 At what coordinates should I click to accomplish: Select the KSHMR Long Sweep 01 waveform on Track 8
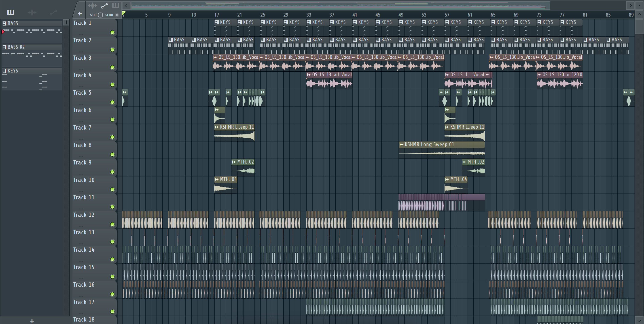coord(441,153)
